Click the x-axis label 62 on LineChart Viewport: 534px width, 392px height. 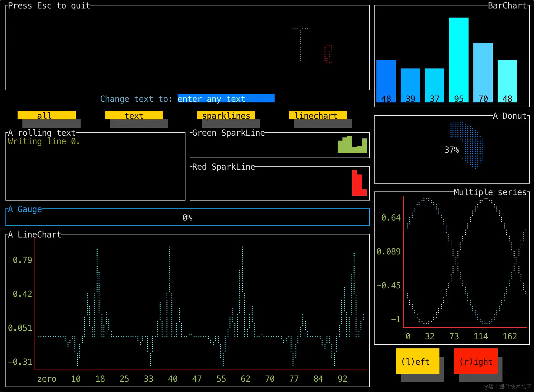point(245,379)
